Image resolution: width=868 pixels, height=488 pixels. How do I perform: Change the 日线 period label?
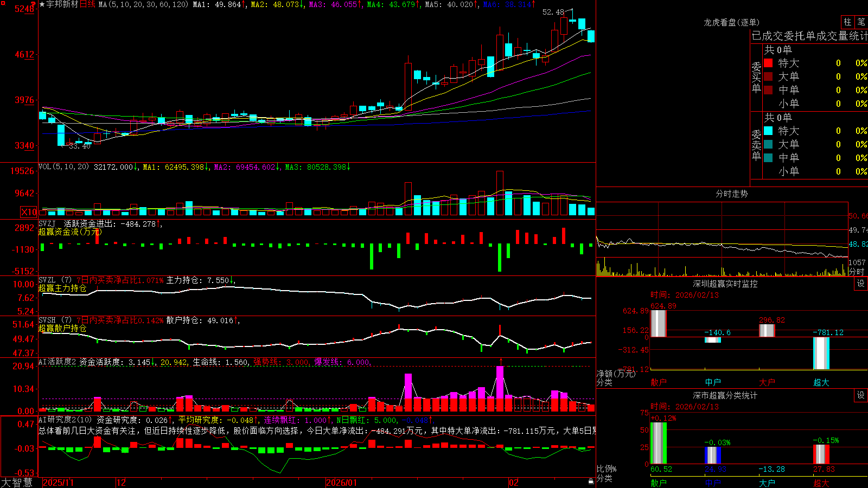point(87,4)
